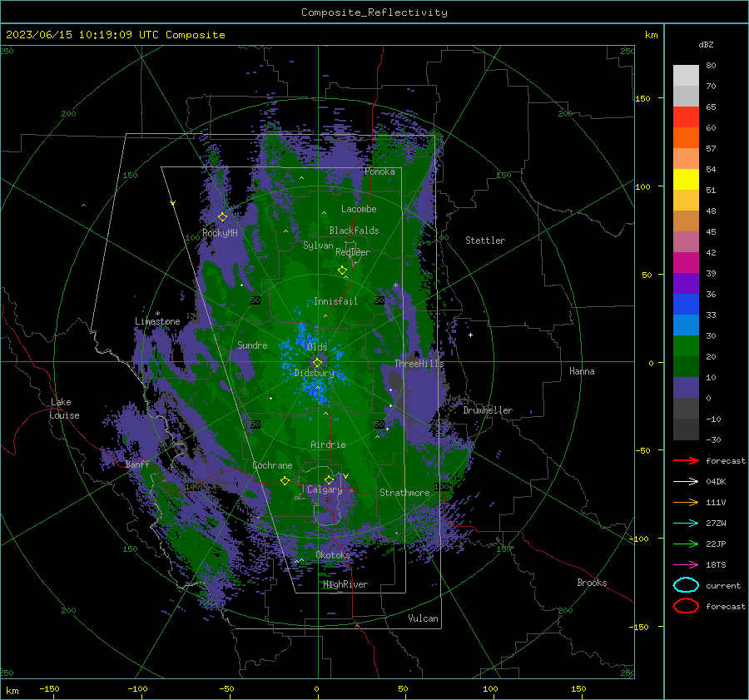Click the Lake Louise label

(x=65, y=409)
